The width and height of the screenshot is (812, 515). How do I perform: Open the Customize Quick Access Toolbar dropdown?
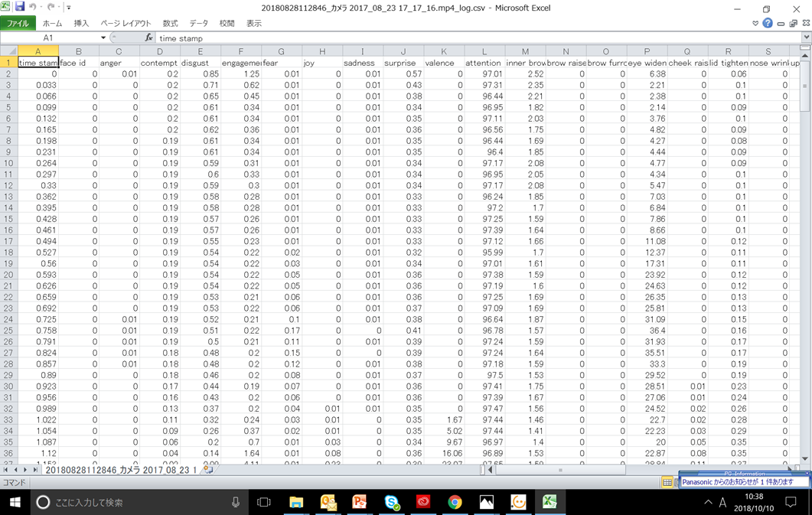tap(68, 8)
